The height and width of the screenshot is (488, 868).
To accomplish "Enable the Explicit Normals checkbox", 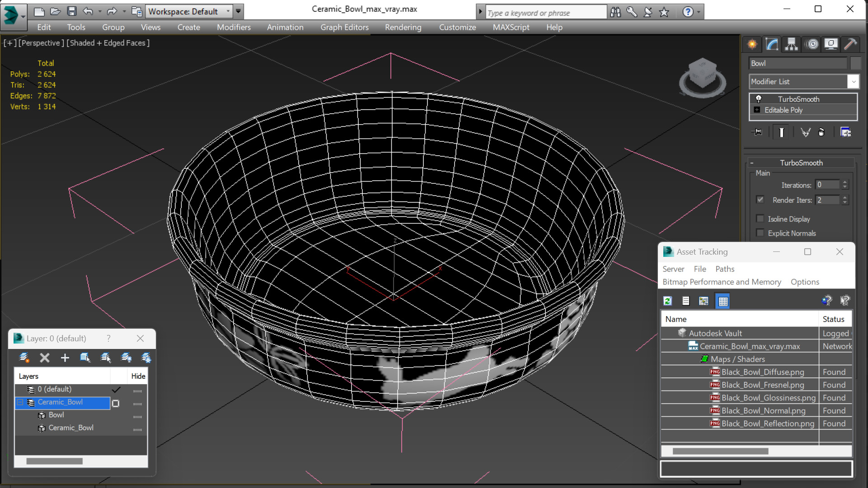I will pyautogui.click(x=760, y=233).
